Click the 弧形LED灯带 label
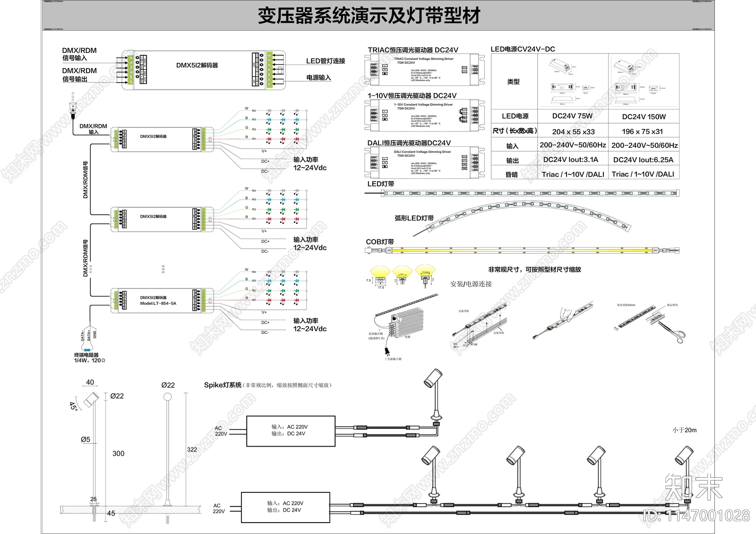756x534 pixels. click(x=414, y=218)
